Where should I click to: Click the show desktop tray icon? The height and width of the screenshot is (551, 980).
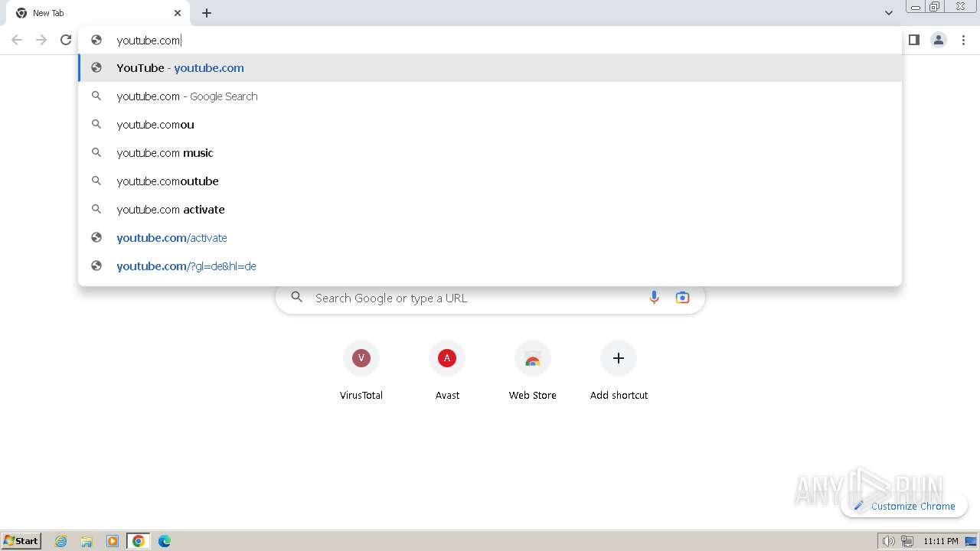pos(972,541)
